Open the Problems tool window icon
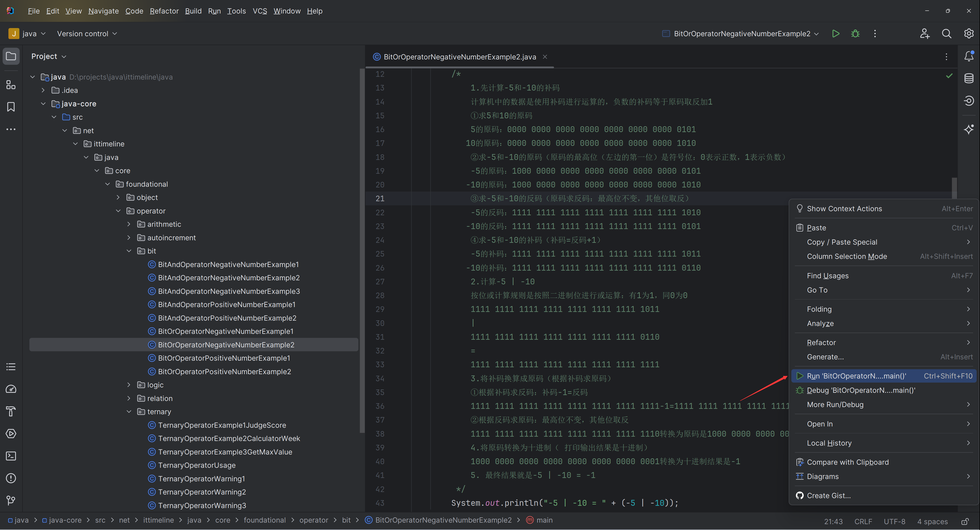Image resolution: width=980 pixels, height=530 pixels. pos(11,478)
